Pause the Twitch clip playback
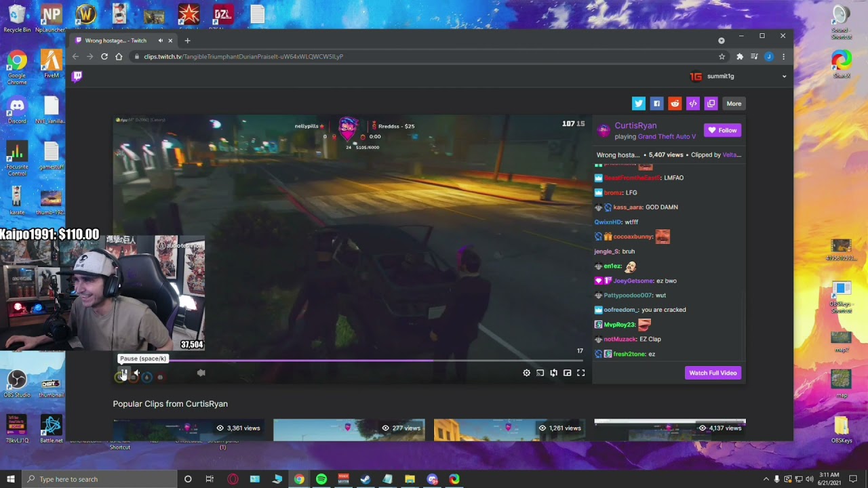 pyautogui.click(x=124, y=373)
